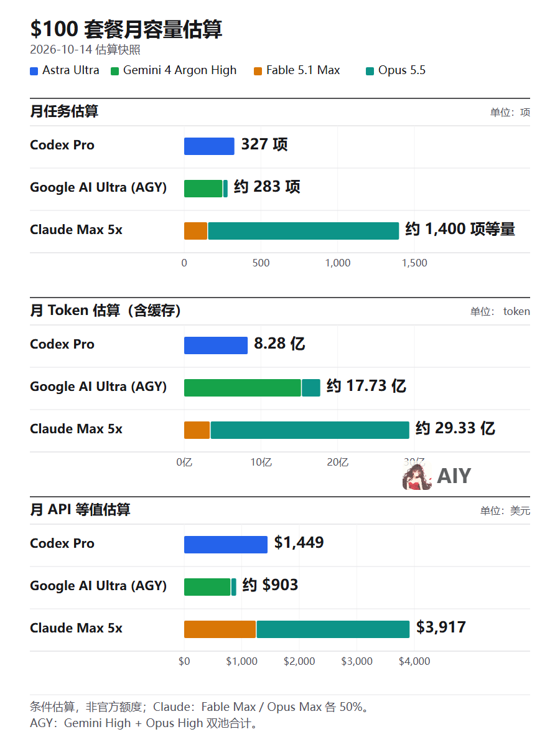The height and width of the screenshot is (747, 560).
Task: Click teal segment of the $3,917 bar
Action: coord(333,629)
